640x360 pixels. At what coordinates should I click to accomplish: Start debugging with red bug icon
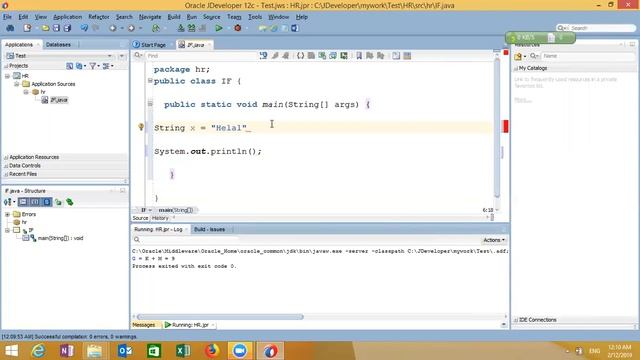pos(238,28)
